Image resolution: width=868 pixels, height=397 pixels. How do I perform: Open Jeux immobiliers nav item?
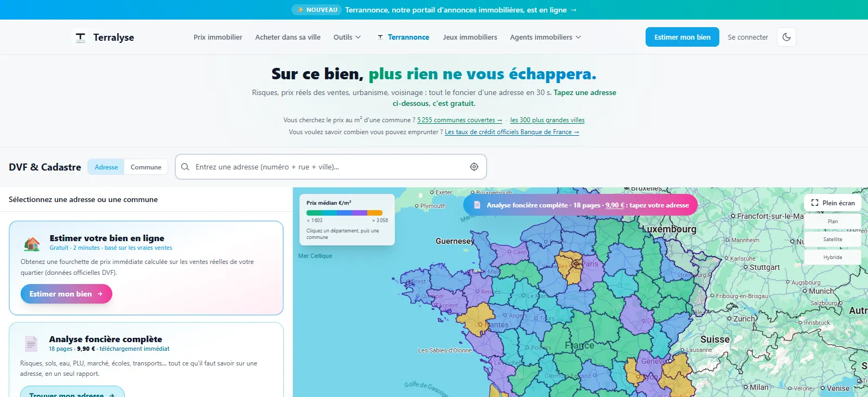click(470, 37)
